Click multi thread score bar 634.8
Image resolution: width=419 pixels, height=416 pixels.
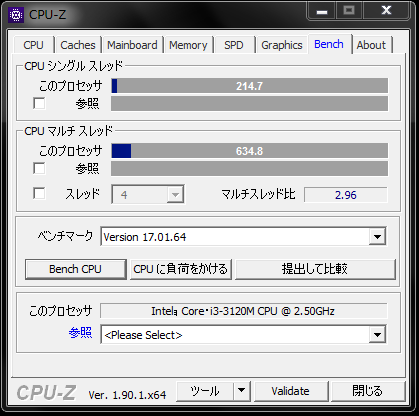(249, 151)
